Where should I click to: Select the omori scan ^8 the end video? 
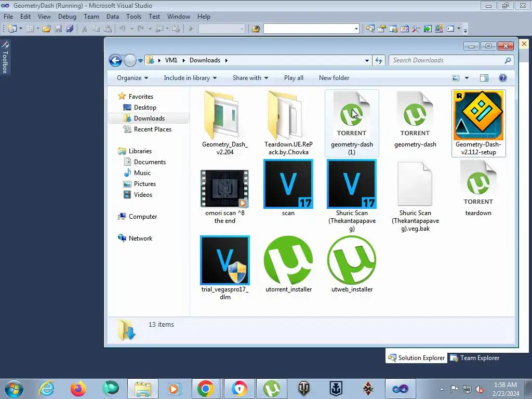[x=224, y=196]
